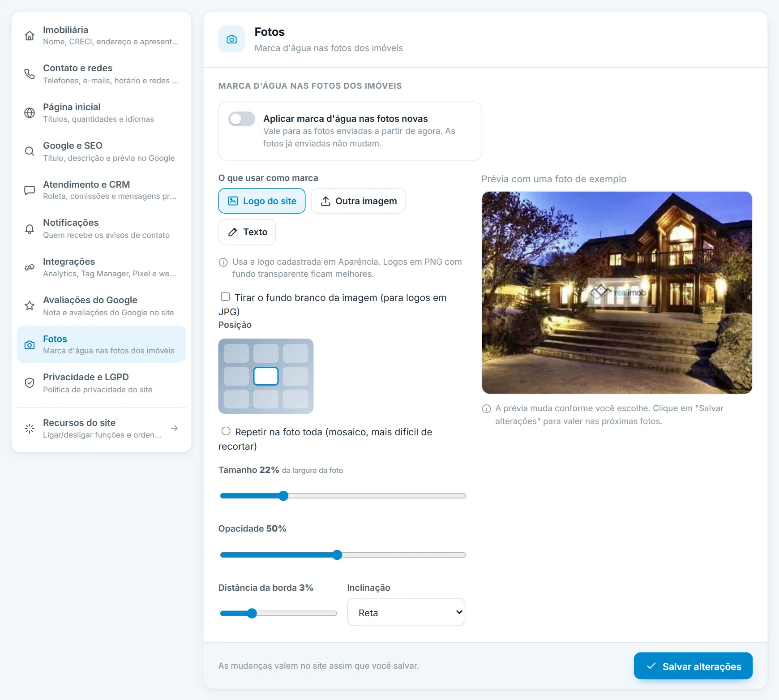Viewport: 779px width, 700px height.
Task: Click the chat bubble icon for Atendimento e CRM
Action: (30, 190)
